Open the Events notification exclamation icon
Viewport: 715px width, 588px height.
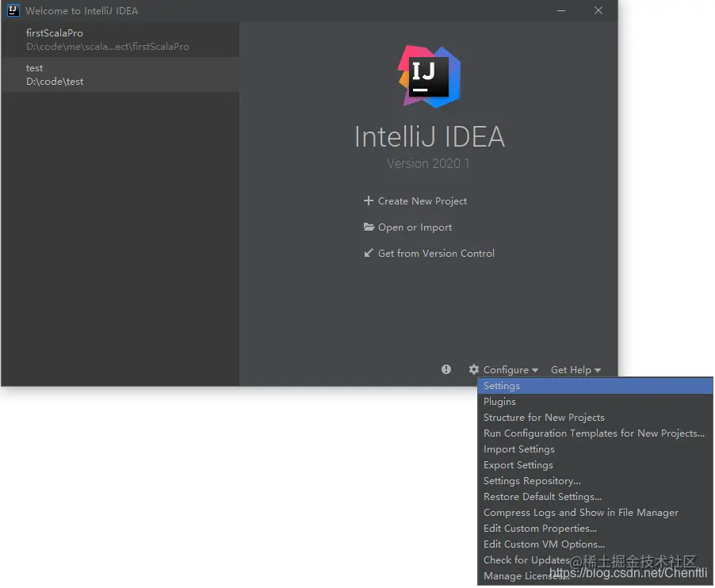pyautogui.click(x=446, y=369)
